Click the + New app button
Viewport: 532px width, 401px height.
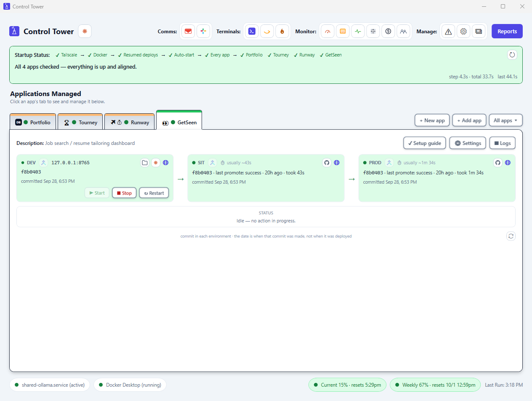(x=432, y=120)
